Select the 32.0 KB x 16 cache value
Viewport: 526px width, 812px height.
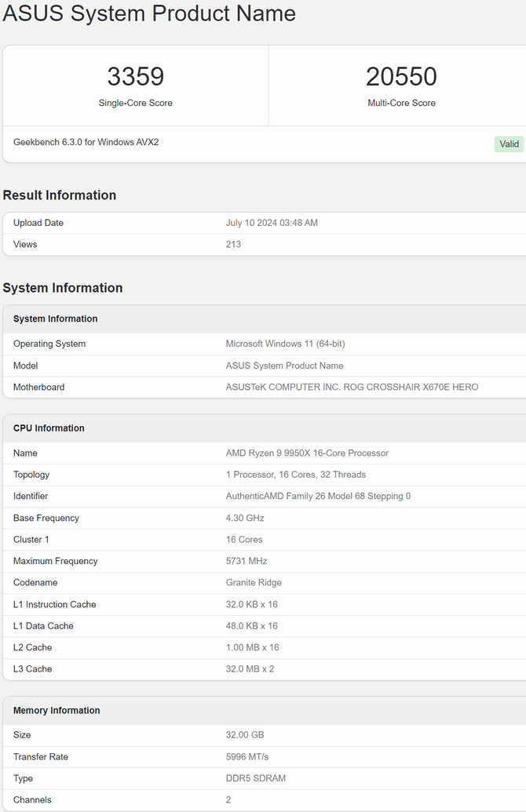(x=252, y=604)
